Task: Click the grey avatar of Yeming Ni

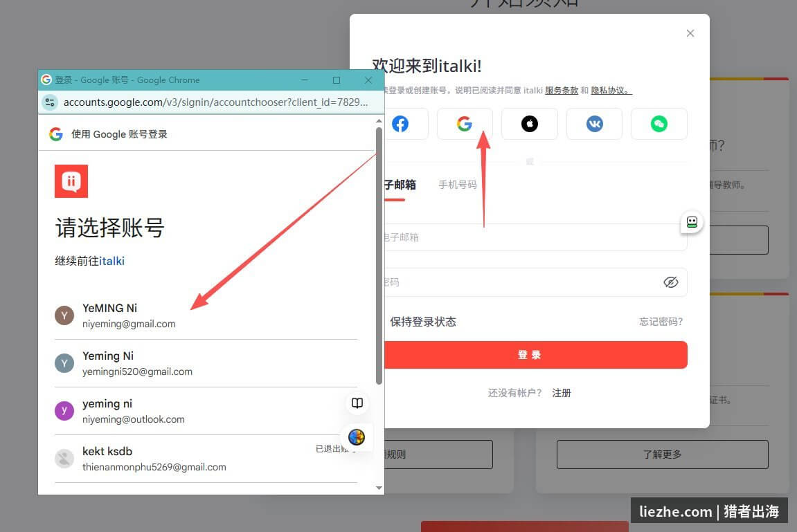Action: pyautogui.click(x=64, y=363)
